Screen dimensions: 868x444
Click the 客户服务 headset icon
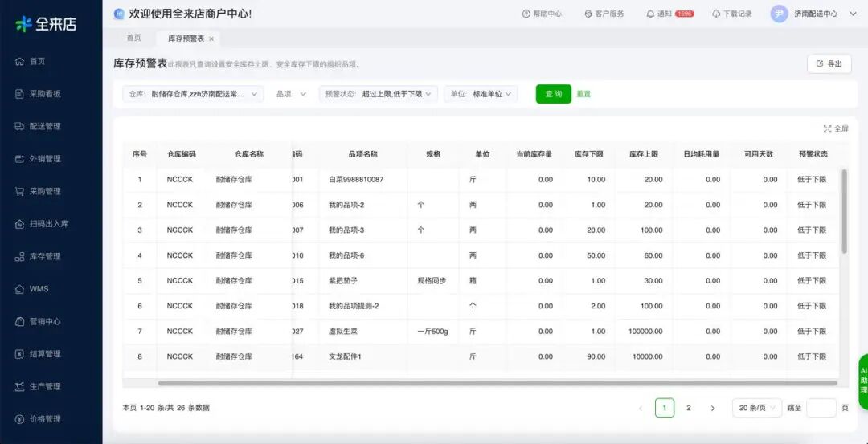click(588, 14)
